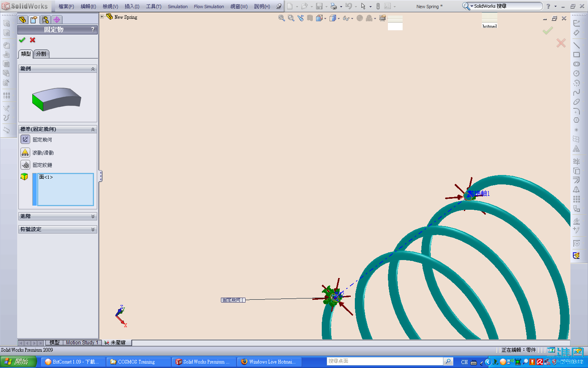Click the Open folder icon
The width and height of the screenshot is (588, 368).
[x=304, y=6]
